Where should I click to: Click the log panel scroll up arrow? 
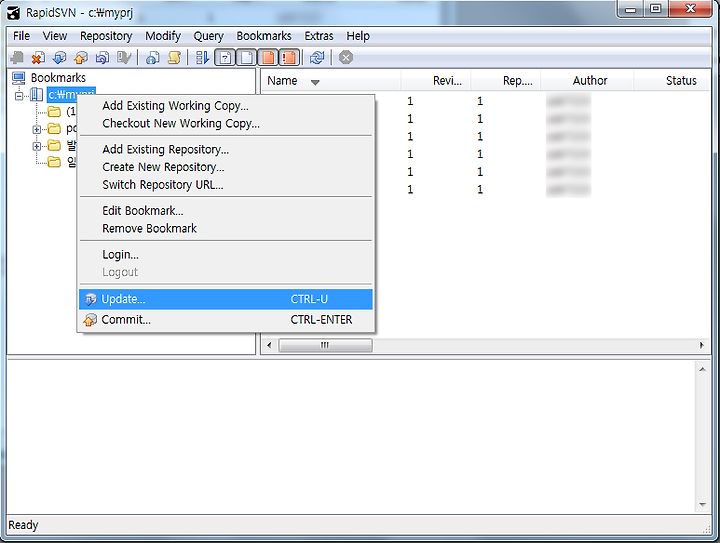[x=702, y=369]
